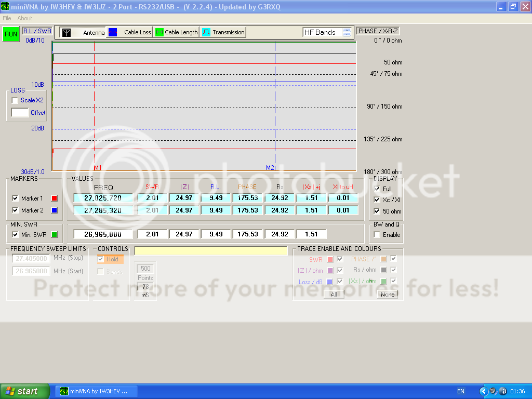The image size is (532, 399).
Task: Enable the Scale X2 loss checkbox
Action: click(x=15, y=100)
